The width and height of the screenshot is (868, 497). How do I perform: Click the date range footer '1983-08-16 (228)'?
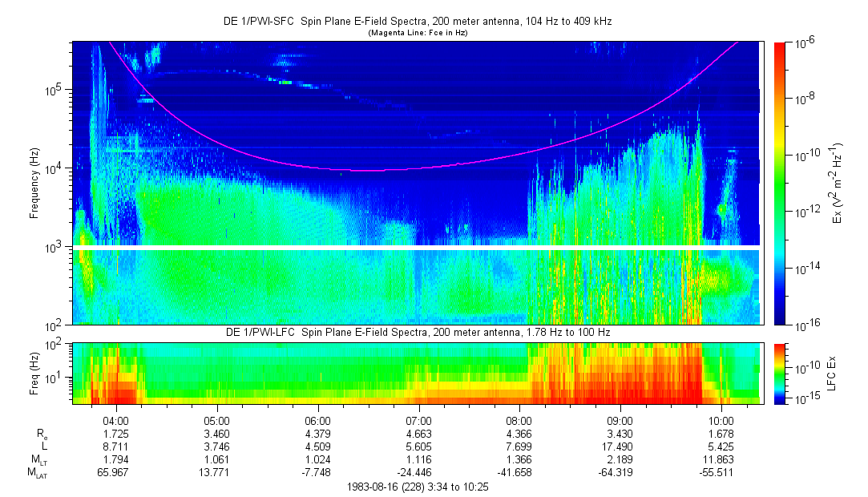coord(385,487)
